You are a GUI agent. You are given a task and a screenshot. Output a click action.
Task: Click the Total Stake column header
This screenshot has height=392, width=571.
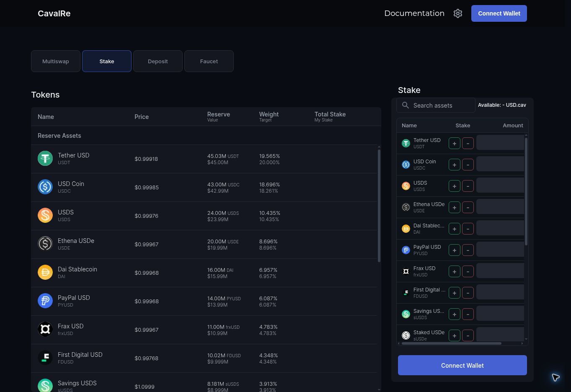pyautogui.click(x=330, y=114)
